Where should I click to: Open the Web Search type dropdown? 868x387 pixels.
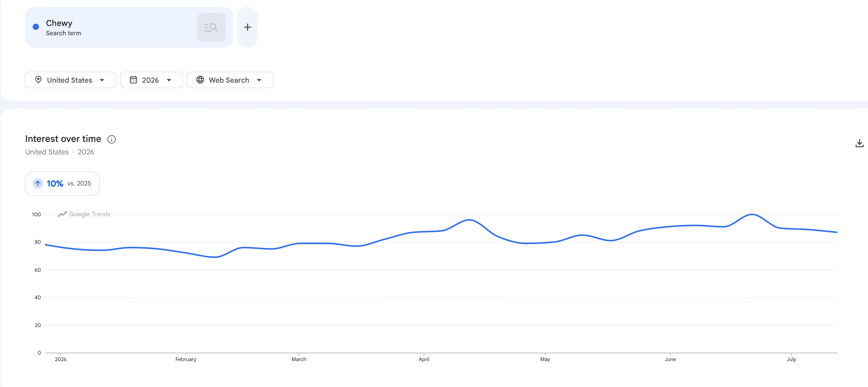pyautogui.click(x=230, y=80)
